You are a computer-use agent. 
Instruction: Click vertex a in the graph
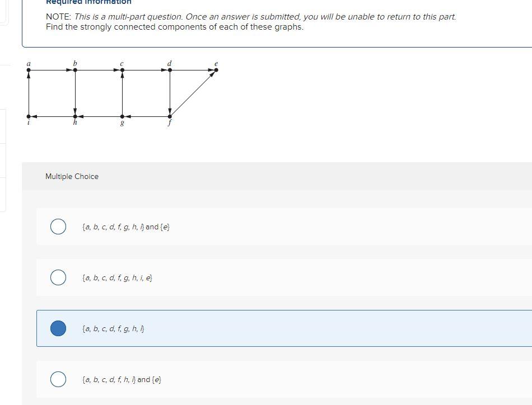(x=29, y=69)
